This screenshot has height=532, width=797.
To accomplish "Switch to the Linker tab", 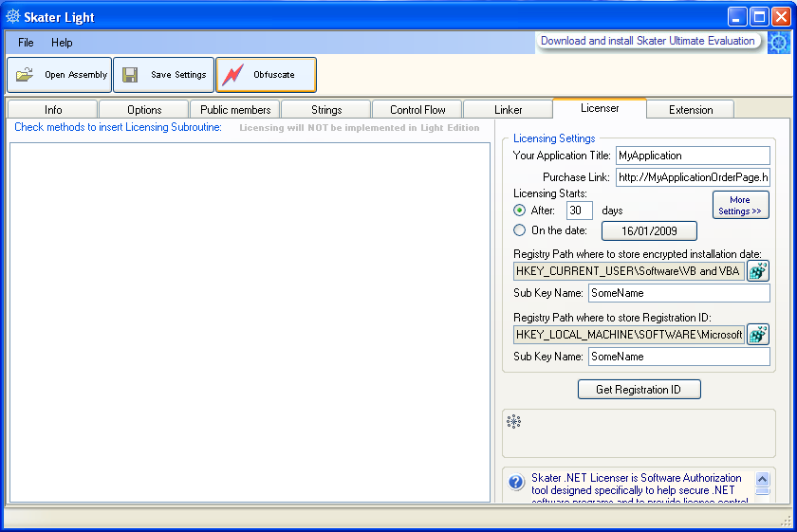I will point(509,109).
